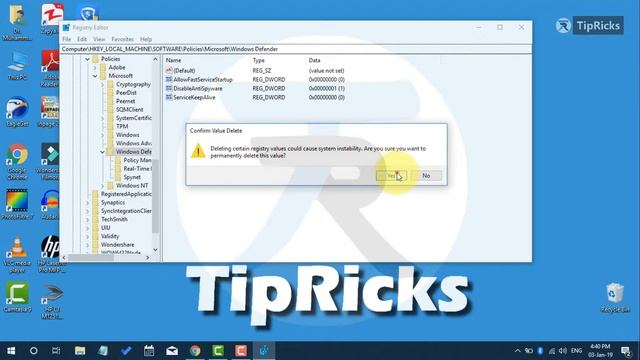Open the View menu in Registry Editor
Viewport: 640px width, 360px height.
tap(99, 39)
